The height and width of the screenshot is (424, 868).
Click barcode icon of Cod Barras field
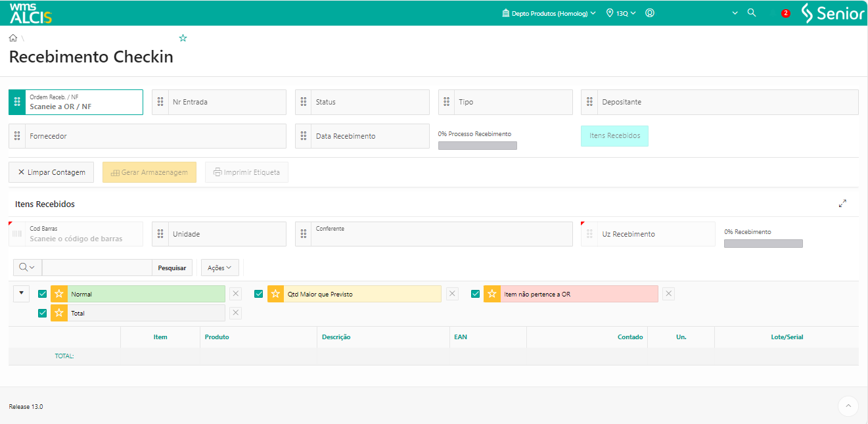17,234
